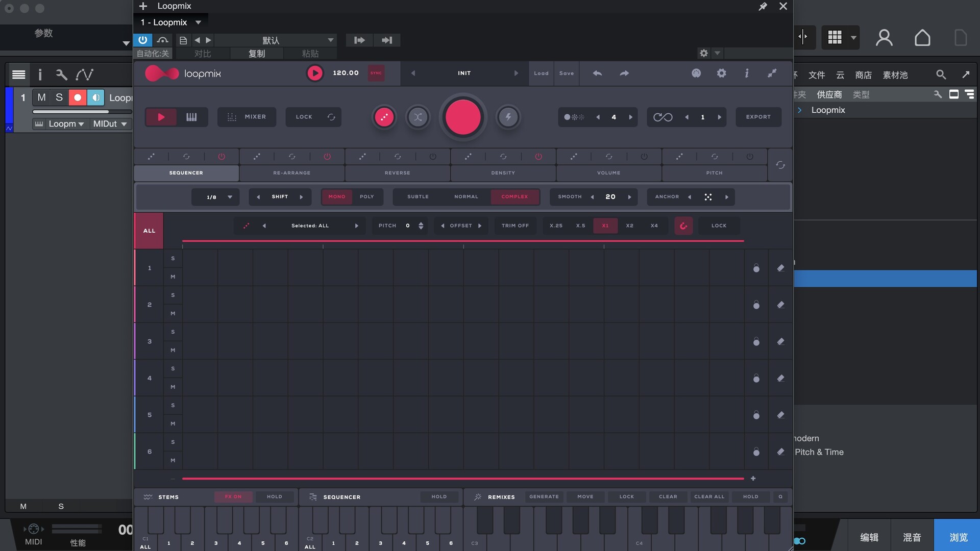980x551 pixels.
Task: Open the Loopmix settings gear icon
Action: [721, 73]
